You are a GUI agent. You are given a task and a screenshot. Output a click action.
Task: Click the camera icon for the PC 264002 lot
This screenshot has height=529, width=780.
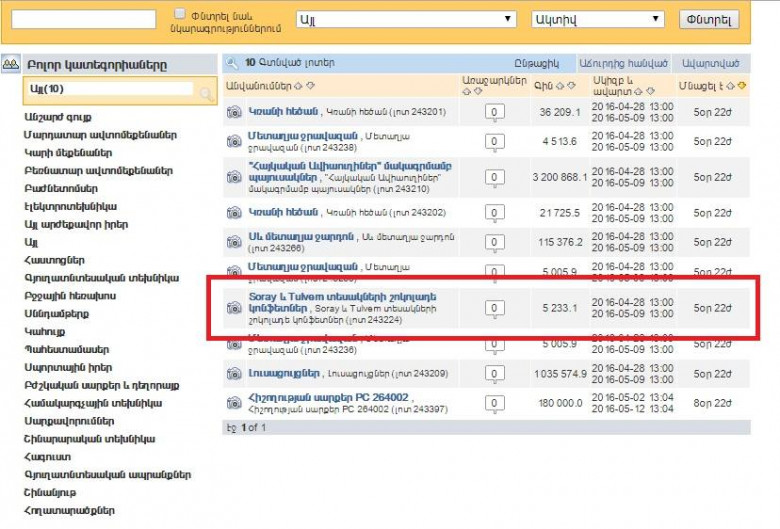233,403
